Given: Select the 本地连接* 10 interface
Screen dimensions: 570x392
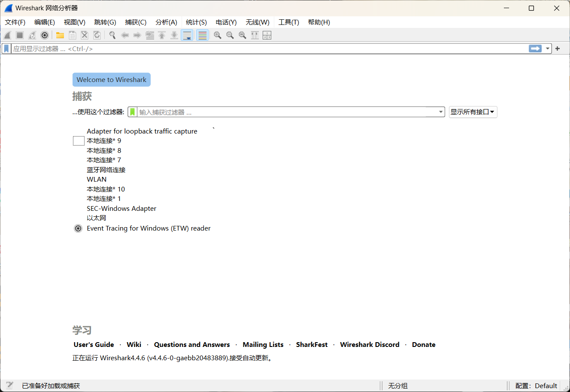Looking at the screenshot, I should [106, 189].
